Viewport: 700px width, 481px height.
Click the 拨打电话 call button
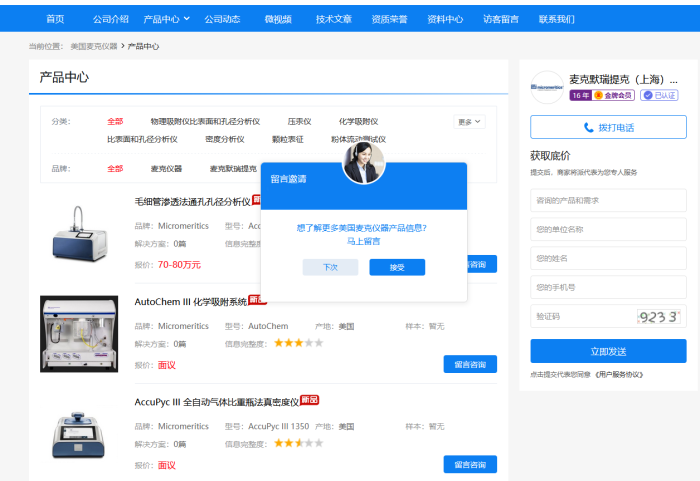point(608,128)
